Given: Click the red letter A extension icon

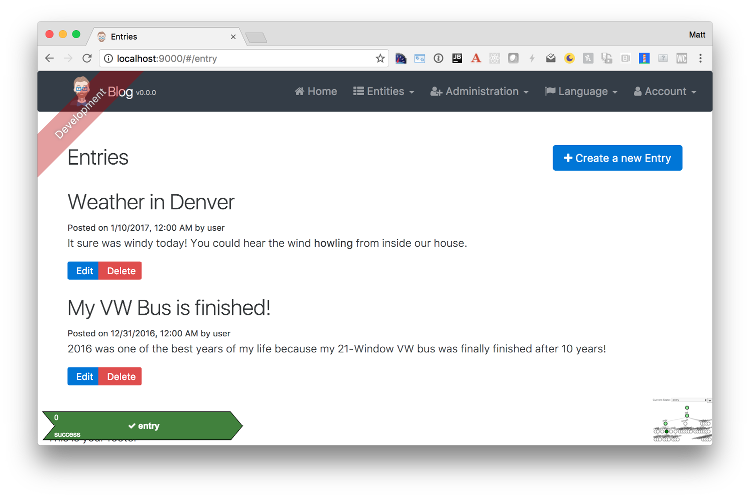Looking at the screenshot, I should (475, 58).
